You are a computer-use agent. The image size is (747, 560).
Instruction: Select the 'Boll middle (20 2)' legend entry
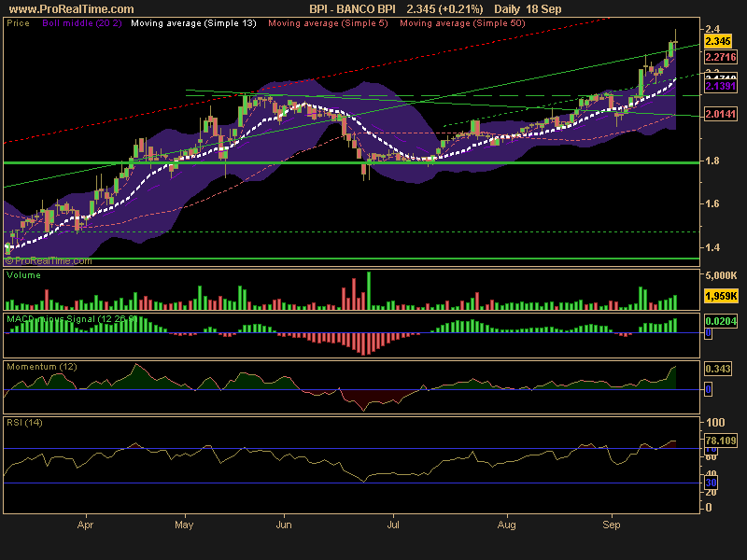[x=82, y=23]
